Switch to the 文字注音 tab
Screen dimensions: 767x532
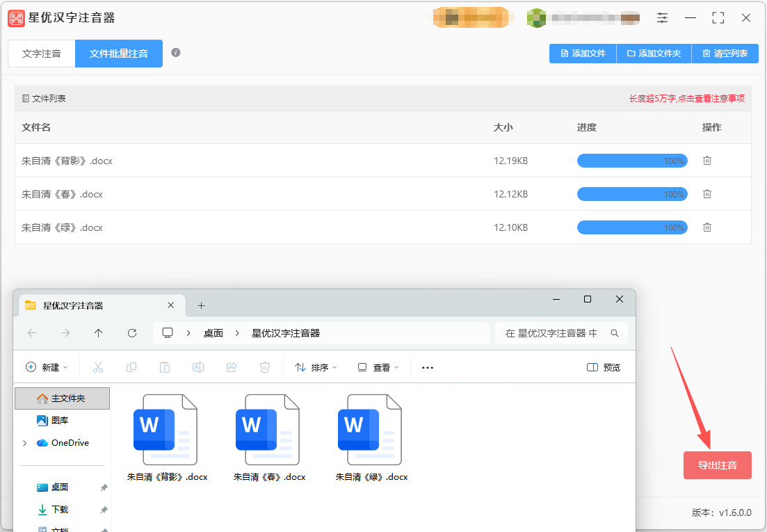click(42, 54)
